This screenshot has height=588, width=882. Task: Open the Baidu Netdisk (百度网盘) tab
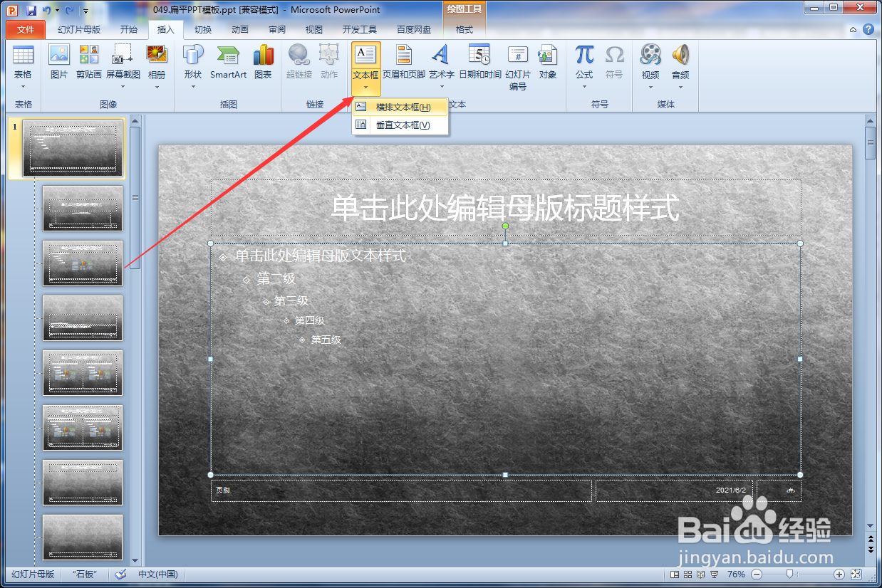[x=414, y=29]
